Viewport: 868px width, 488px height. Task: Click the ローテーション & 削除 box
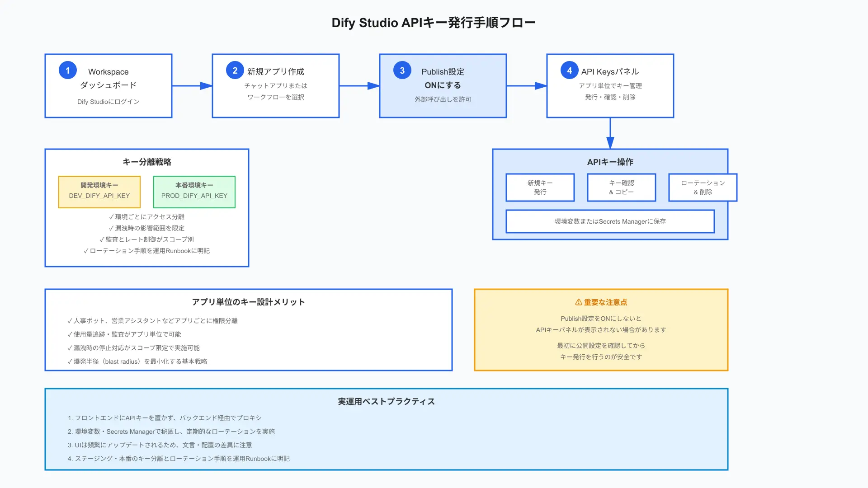pyautogui.click(x=703, y=188)
